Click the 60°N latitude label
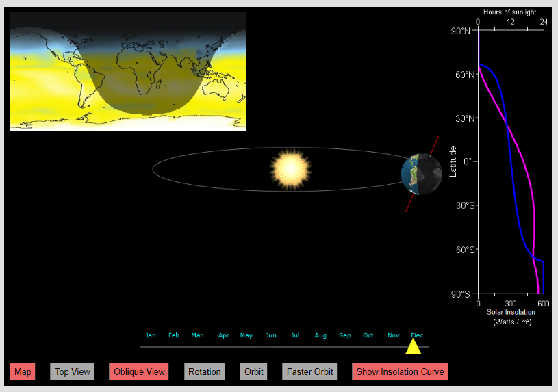Image resolution: width=558 pixels, height=392 pixels. click(465, 75)
